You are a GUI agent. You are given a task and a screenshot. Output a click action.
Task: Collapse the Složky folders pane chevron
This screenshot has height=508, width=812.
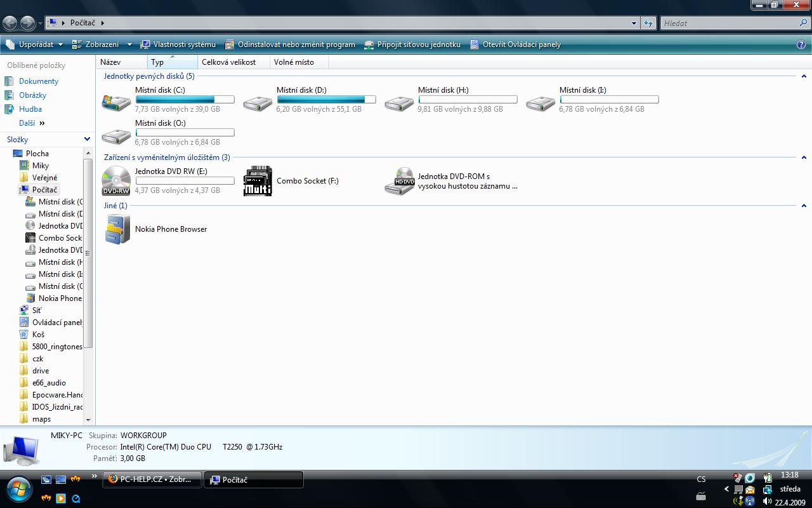(x=87, y=139)
